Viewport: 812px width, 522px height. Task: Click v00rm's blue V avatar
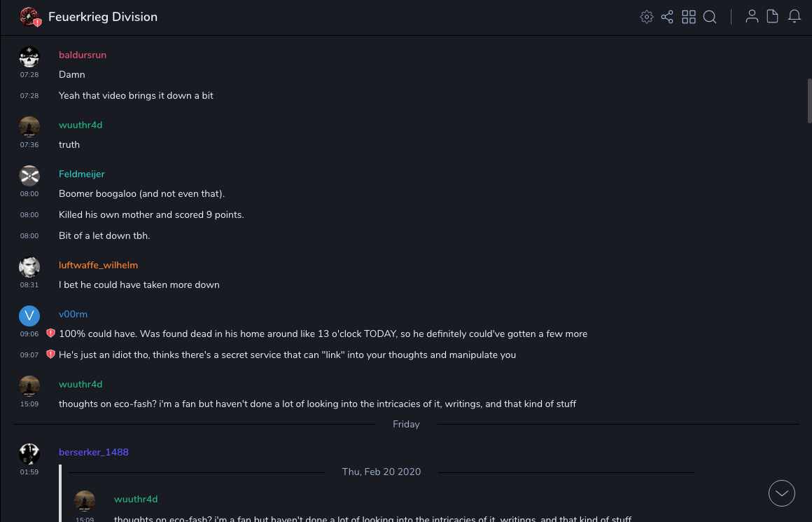pyautogui.click(x=29, y=316)
